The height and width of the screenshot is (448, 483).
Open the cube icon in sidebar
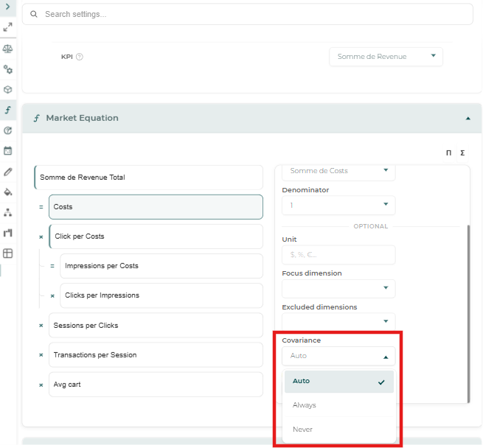[x=7, y=90]
